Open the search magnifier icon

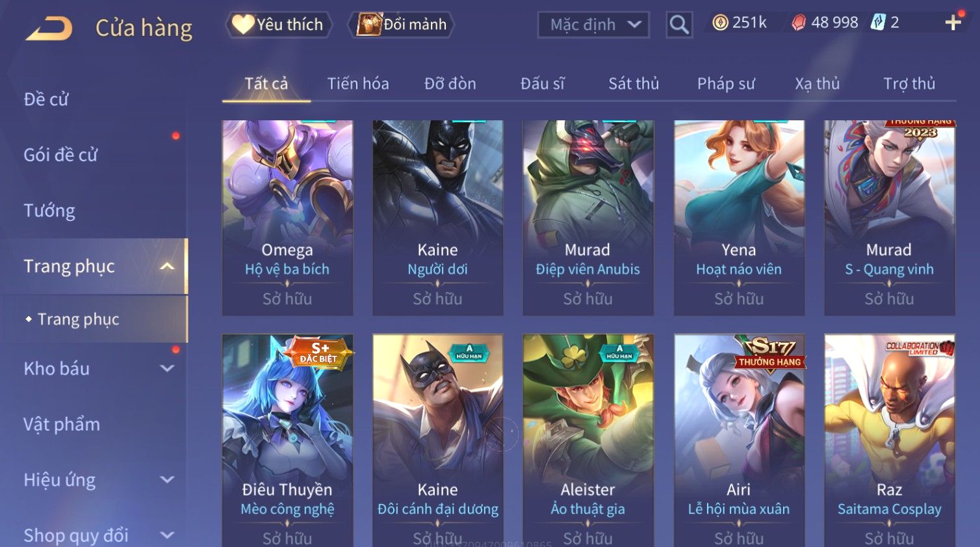679,25
